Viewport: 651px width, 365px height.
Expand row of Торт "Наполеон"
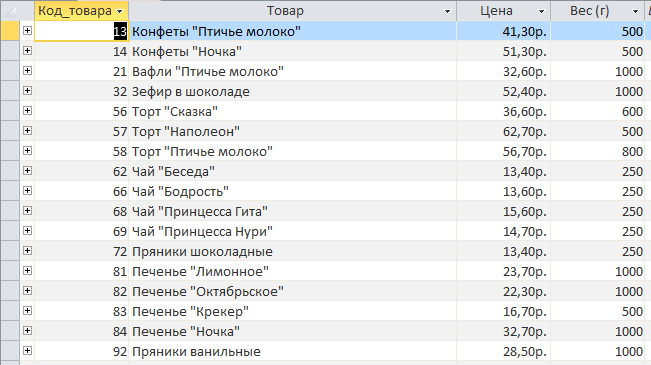pos(27,130)
